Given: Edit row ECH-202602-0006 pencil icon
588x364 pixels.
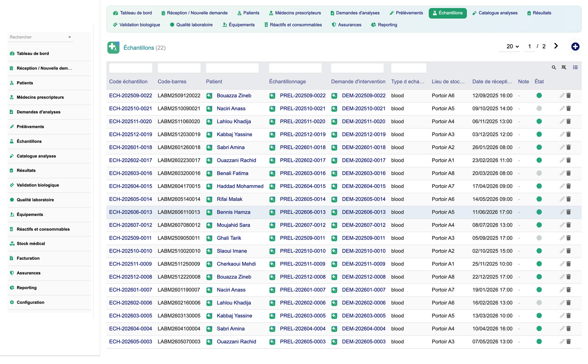Looking at the screenshot, I should pyautogui.click(x=562, y=303).
